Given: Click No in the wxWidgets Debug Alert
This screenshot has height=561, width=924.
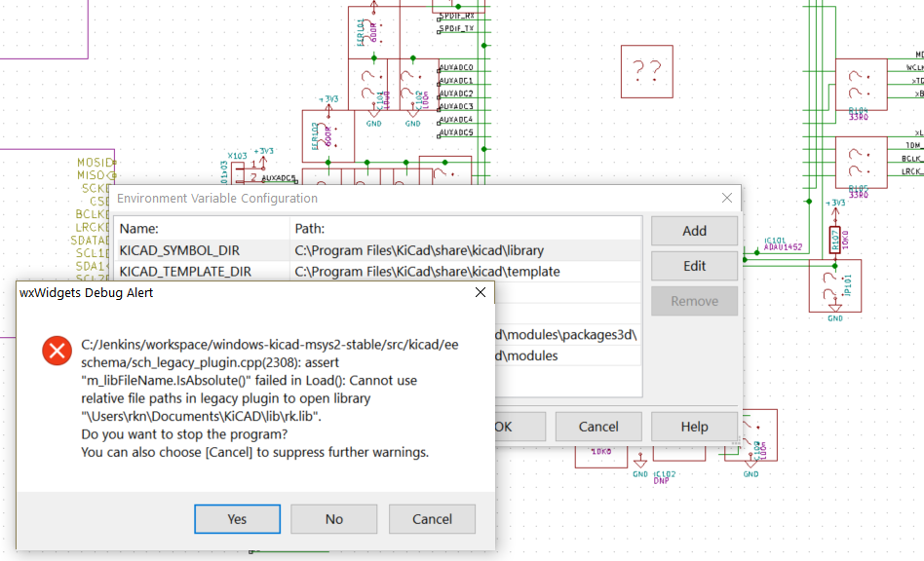Looking at the screenshot, I should click(x=333, y=518).
